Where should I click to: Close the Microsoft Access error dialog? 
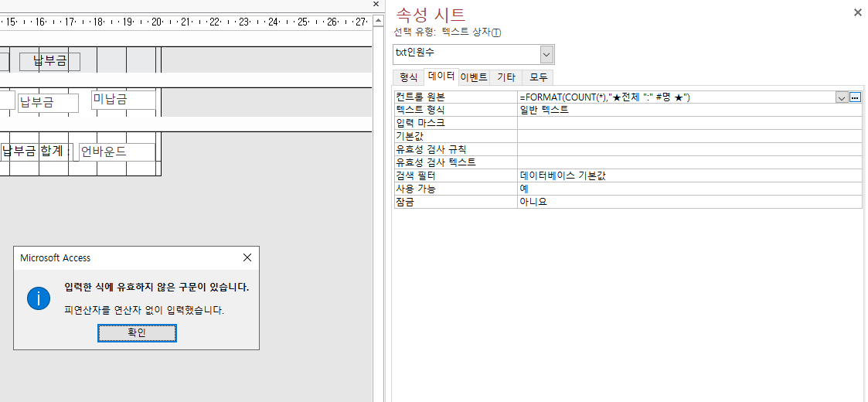point(247,257)
